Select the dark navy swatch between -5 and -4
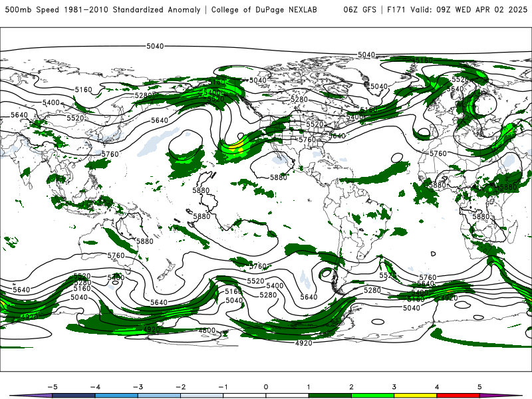The width and height of the screenshot is (532, 399). (x=74, y=396)
